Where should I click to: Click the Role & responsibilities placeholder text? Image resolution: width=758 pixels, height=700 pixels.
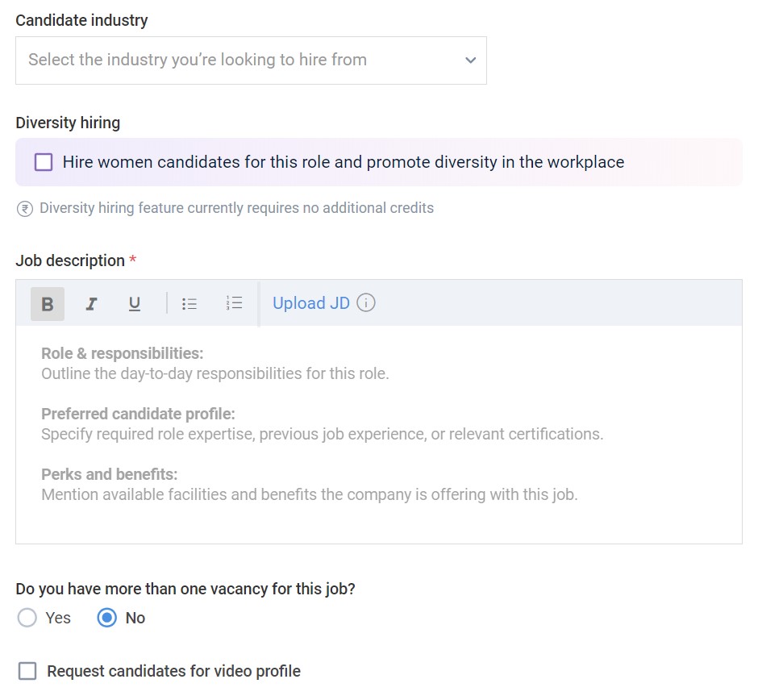point(123,353)
